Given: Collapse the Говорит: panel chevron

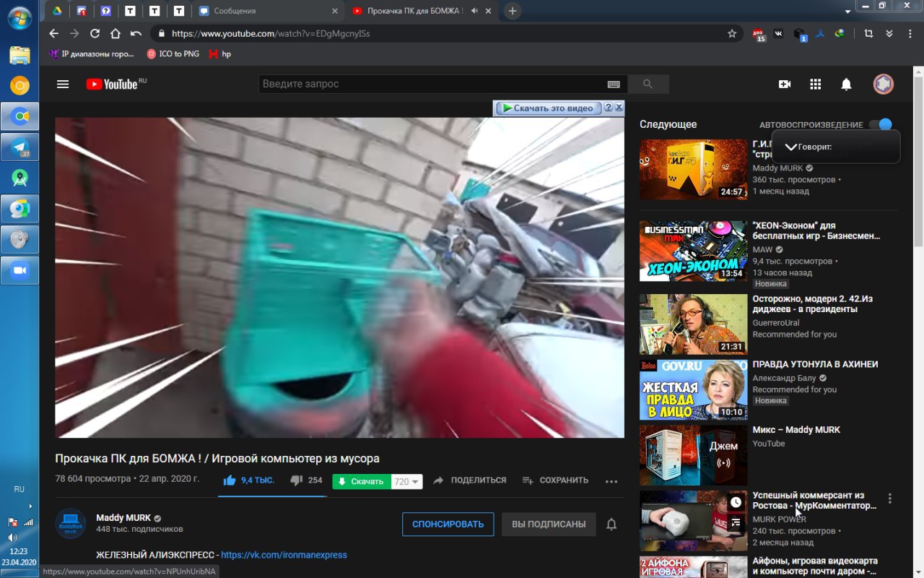Looking at the screenshot, I should click(x=790, y=147).
